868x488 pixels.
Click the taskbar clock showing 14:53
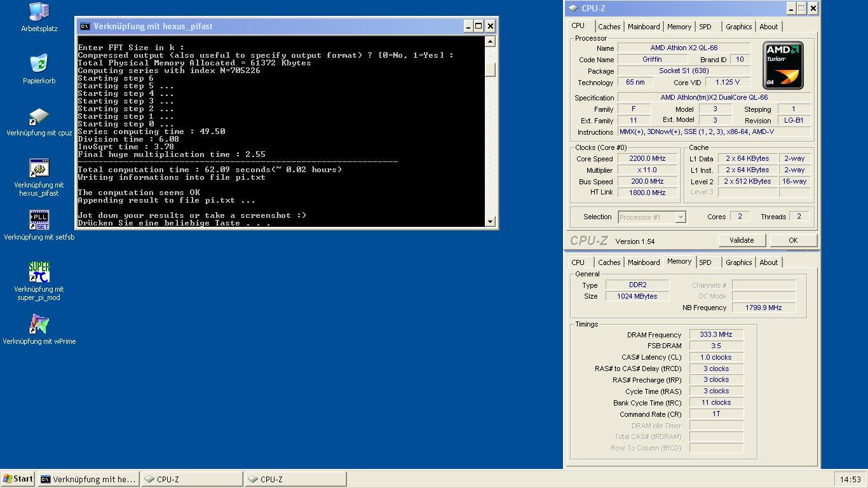tap(850, 479)
